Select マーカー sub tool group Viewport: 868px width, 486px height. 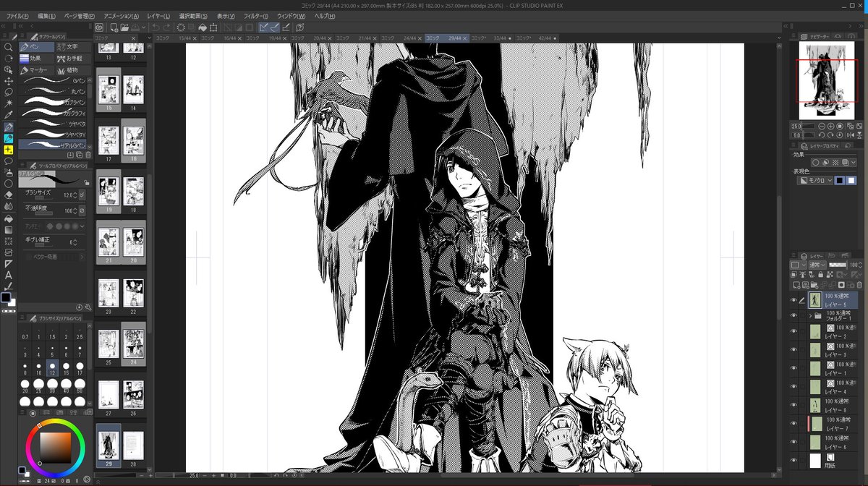click(x=38, y=70)
